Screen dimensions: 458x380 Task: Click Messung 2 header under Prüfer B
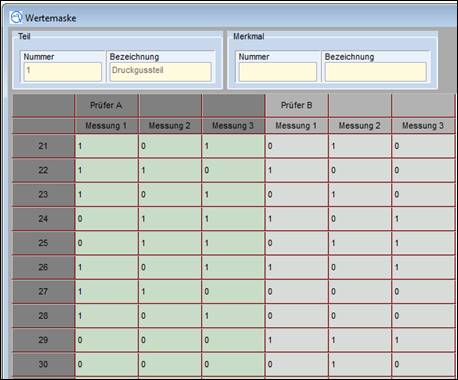coord(360,126)
